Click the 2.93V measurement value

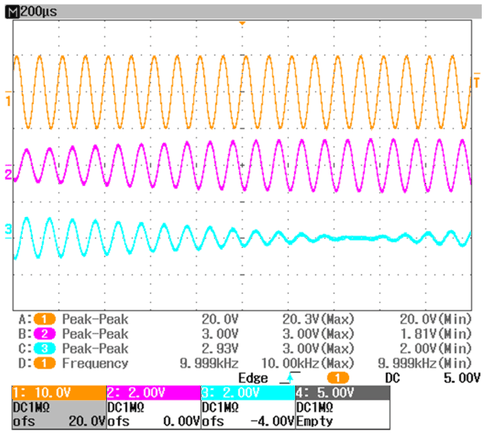click(x=220, y=348)
